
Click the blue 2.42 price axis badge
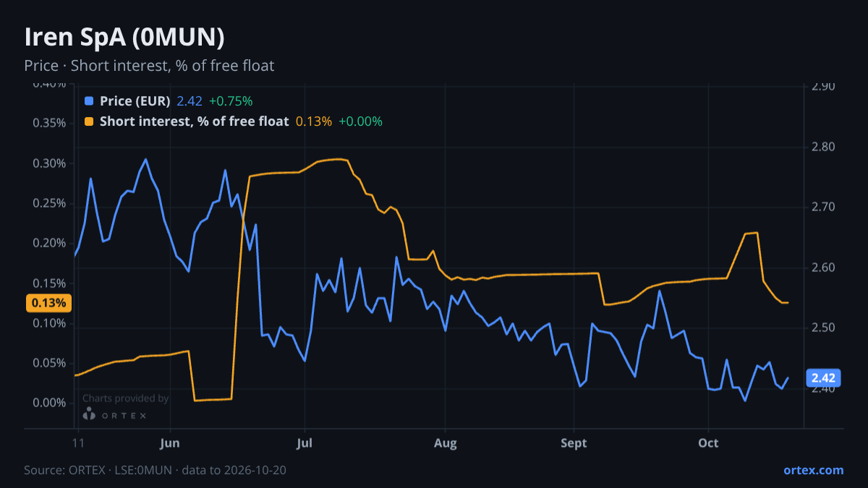[823, 378]
